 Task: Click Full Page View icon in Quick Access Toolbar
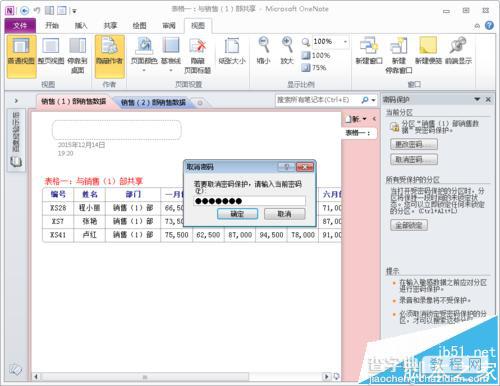62,11
